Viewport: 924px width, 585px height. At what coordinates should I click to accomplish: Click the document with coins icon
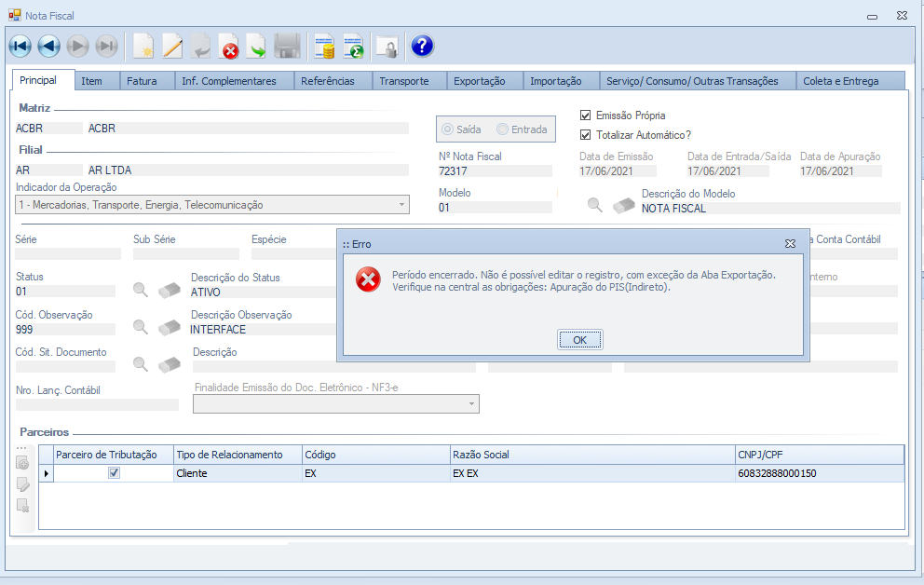tap(324, 46)
